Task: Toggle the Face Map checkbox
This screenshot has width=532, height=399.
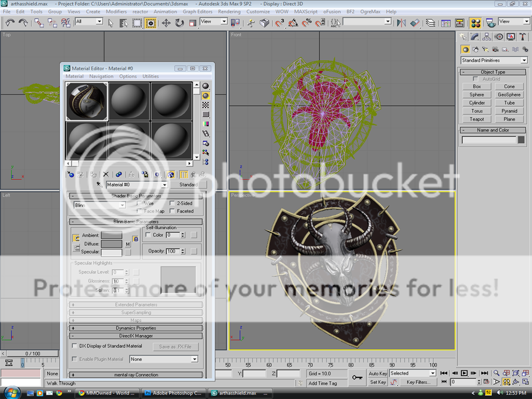Action: coord(139,211)
